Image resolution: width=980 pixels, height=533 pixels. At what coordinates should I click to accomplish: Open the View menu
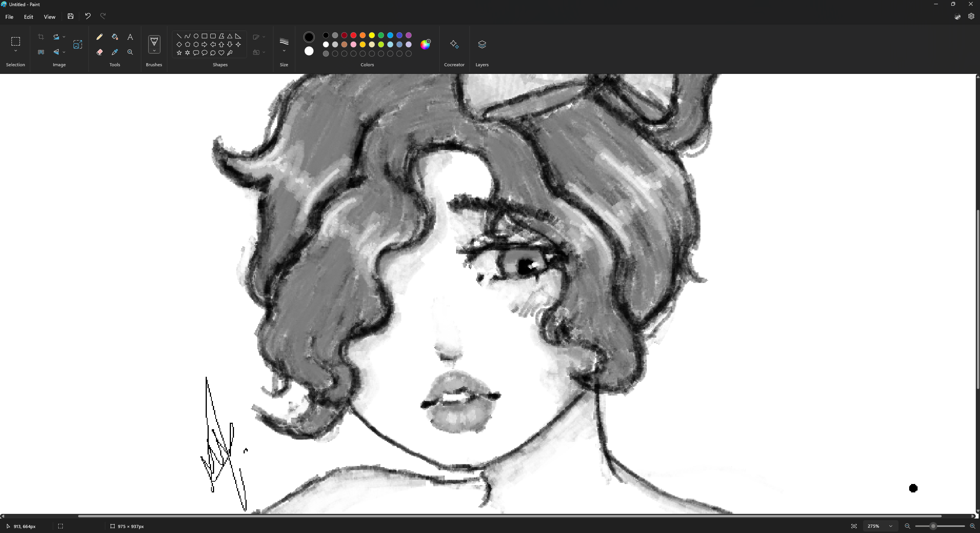click(x=49, y=17)
